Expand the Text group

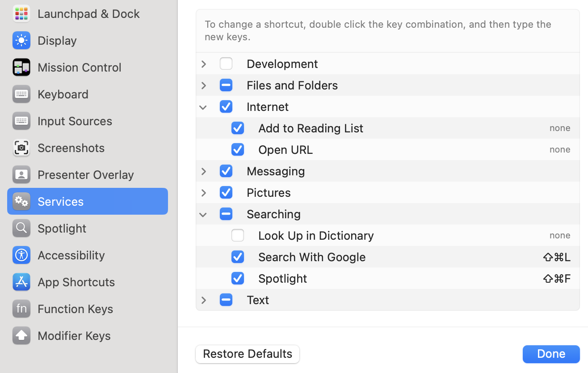tap(204, 300)
